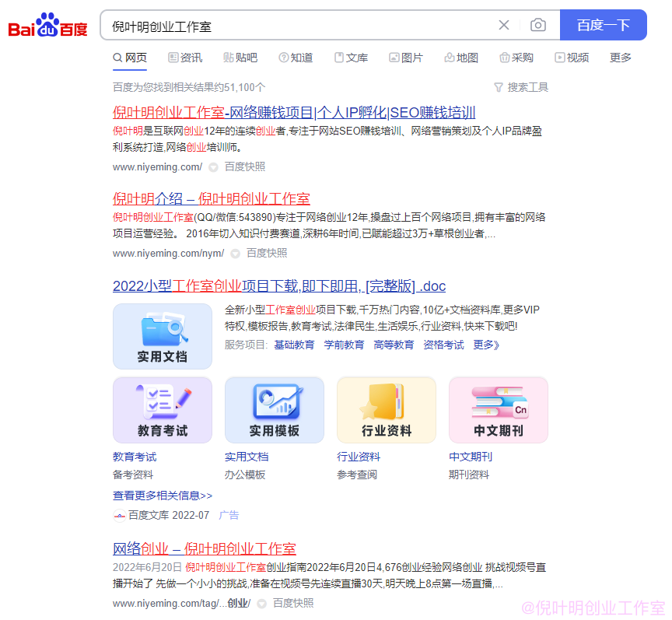Open 行业资料 text link under card
672x620 pixels.
point(359,457)
